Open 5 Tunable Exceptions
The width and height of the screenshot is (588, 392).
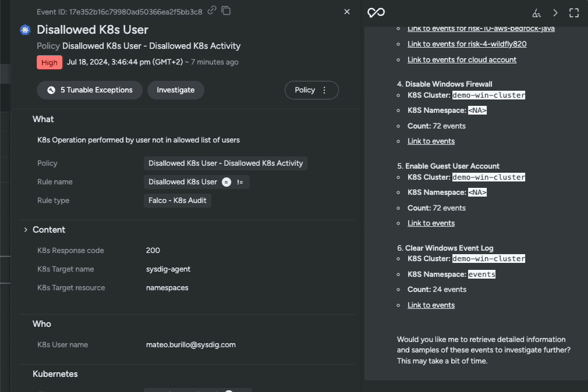90,90
